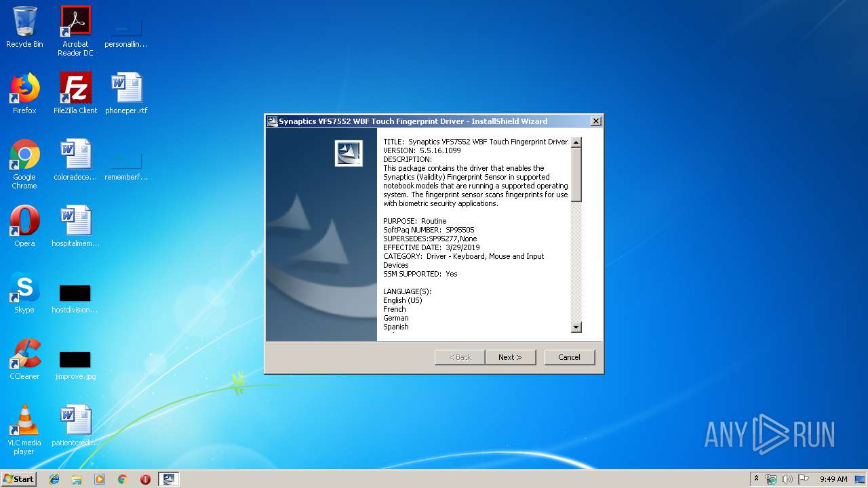Viewport: 868px width, 488px height.
Task: Click the TITLE line in description
Action: (475, 142)
